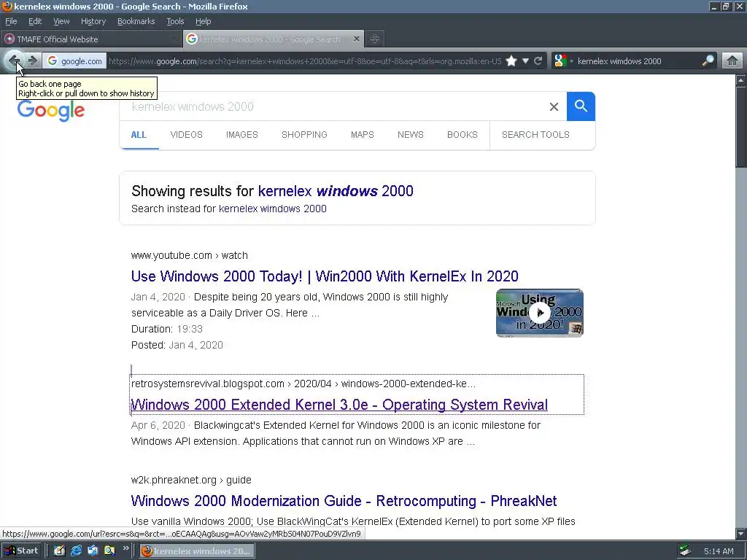Screen dimensions: 747x560
Task: Open the Edit menu
Action: (35, 21)
